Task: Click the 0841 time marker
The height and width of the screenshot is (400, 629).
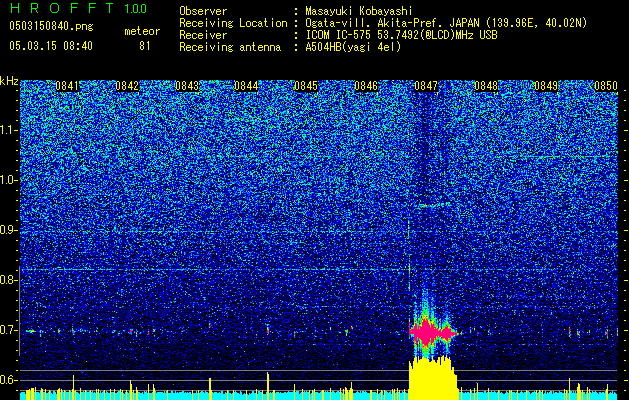Action: pos(67,86)
